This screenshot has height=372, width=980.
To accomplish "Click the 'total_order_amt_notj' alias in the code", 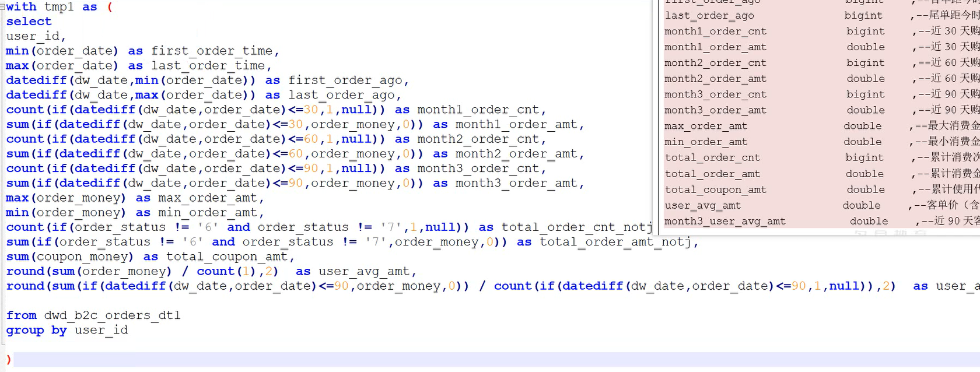I will pyautogui.click(x=615, y=242).
